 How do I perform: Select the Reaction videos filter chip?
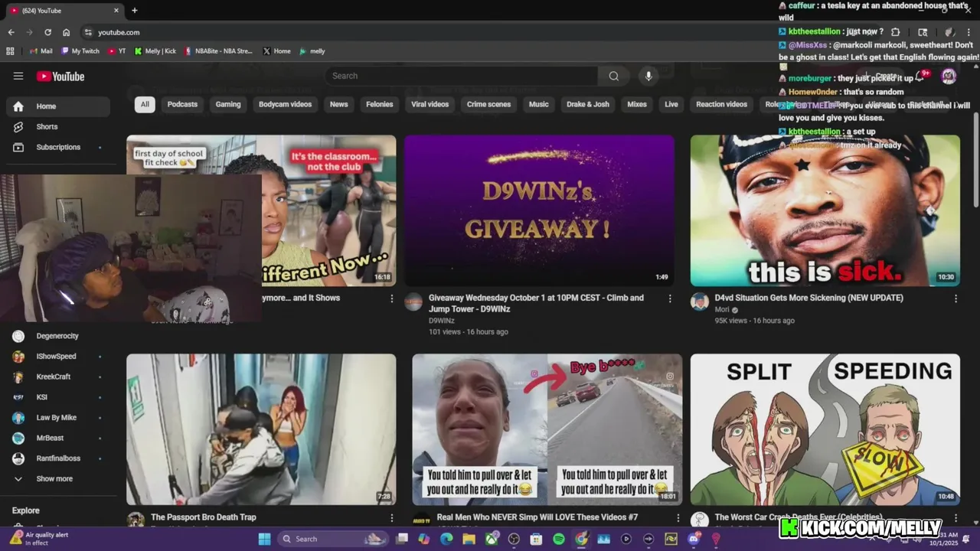pos(721,104)
